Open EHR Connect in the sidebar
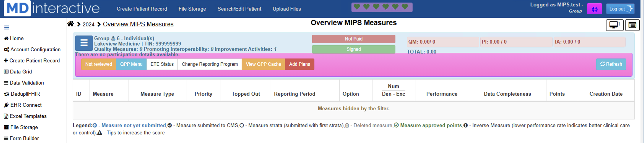Image resolution: width=644 pixels, height=143 pixels. coord(23,105)
